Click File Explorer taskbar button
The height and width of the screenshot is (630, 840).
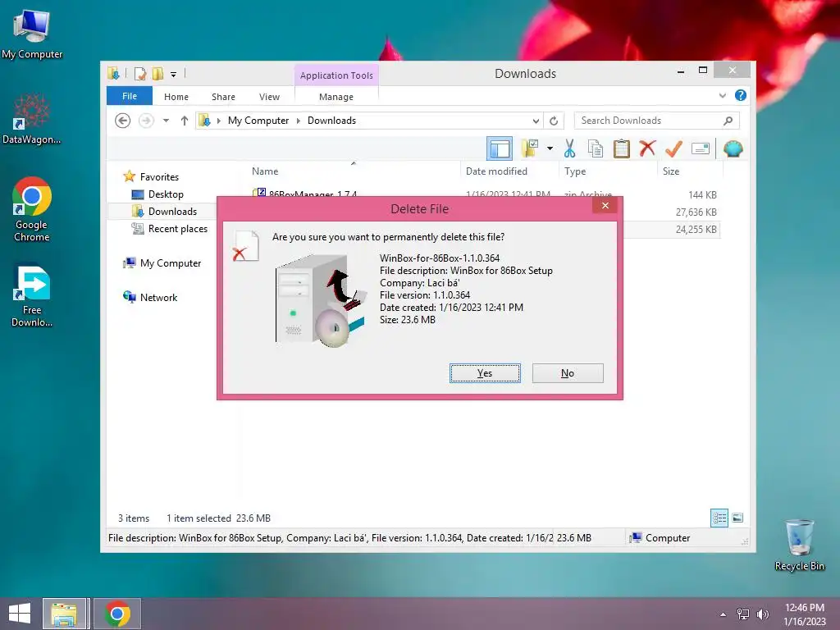(x=64, y=614)
